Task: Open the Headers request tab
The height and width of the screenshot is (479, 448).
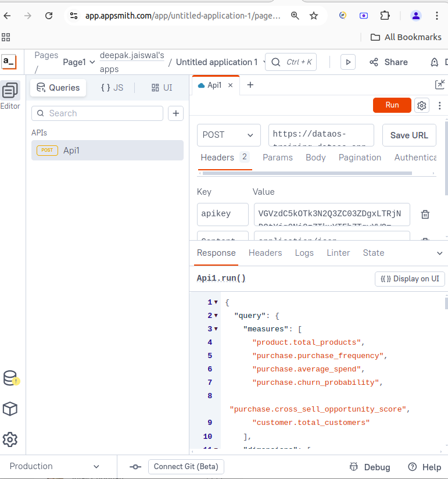Action: pyautogui.click(x=225, y=158)
